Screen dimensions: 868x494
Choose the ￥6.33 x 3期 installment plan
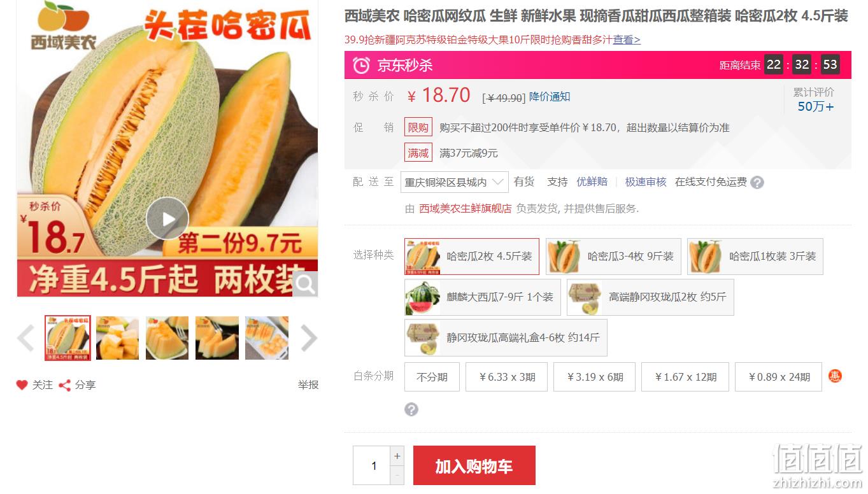(507, 377)
